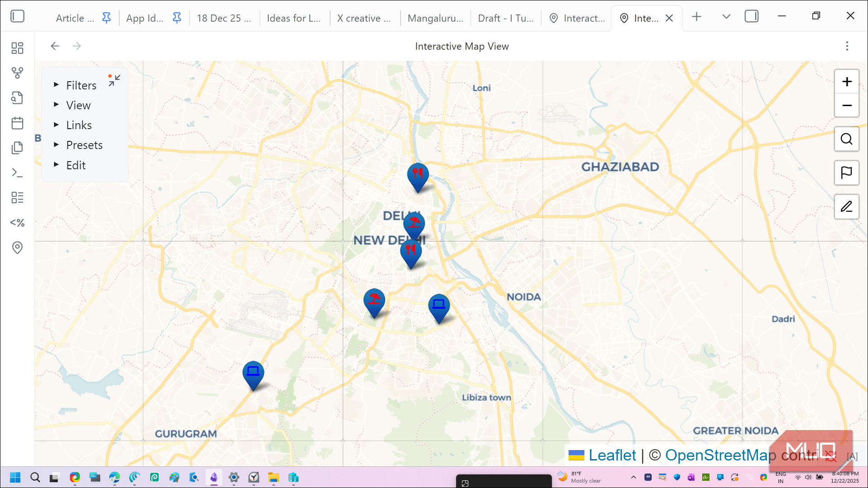This screenshot has width=868, height=488.
Task: Switch to the 18 Dec 25 tab
Action: (224, 18)
